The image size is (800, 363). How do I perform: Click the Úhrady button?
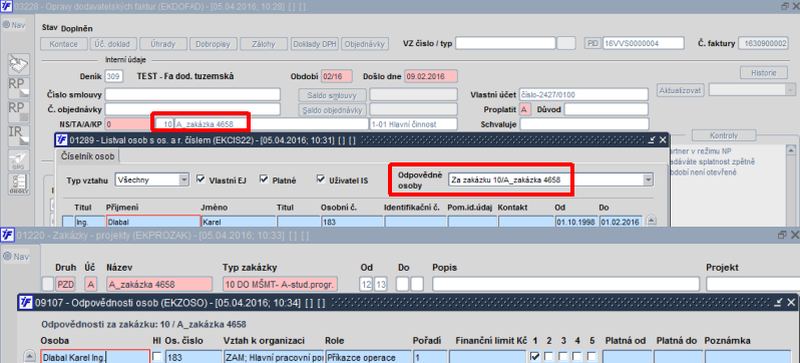[x=163, y=44]
